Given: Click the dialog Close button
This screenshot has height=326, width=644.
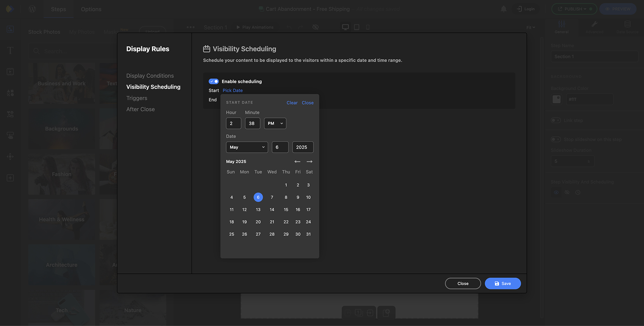Looking at the screenshot, I should tap(463, 284).
